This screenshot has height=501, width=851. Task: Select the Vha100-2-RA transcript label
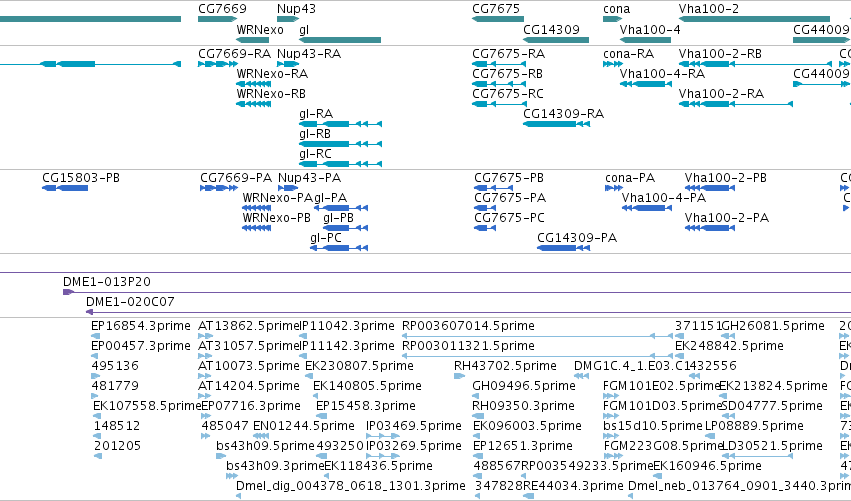click(721, 94)
